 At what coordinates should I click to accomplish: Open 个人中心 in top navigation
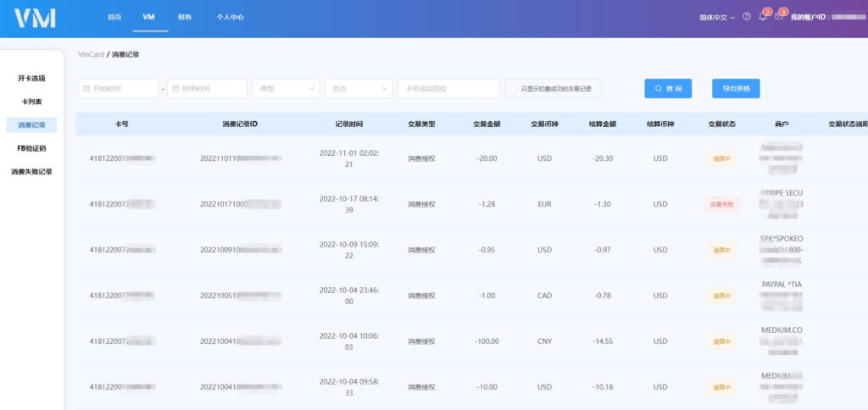click(230, 17)
